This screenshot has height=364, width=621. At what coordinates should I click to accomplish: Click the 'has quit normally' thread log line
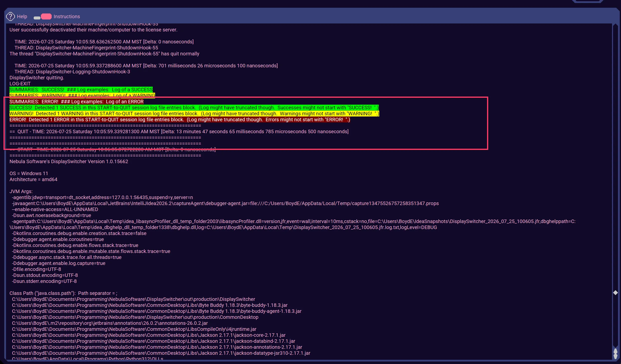click(104, 54)
